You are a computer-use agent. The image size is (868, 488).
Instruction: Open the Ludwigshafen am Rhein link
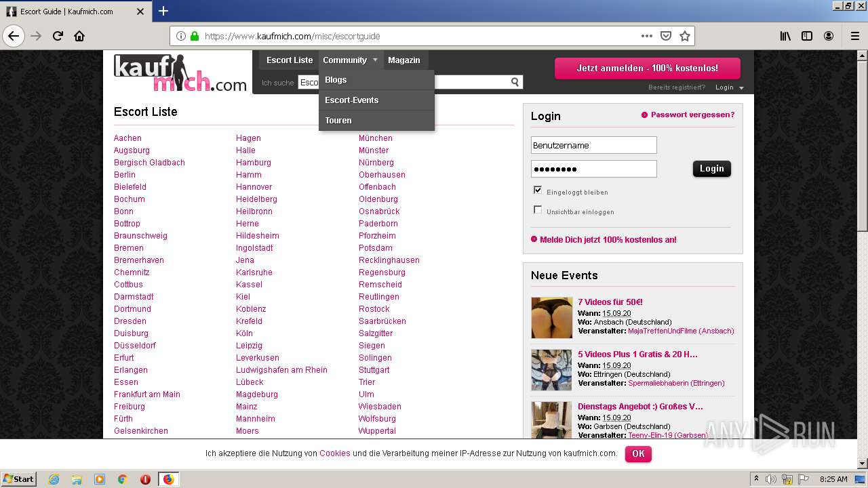(x=281, y=369)
